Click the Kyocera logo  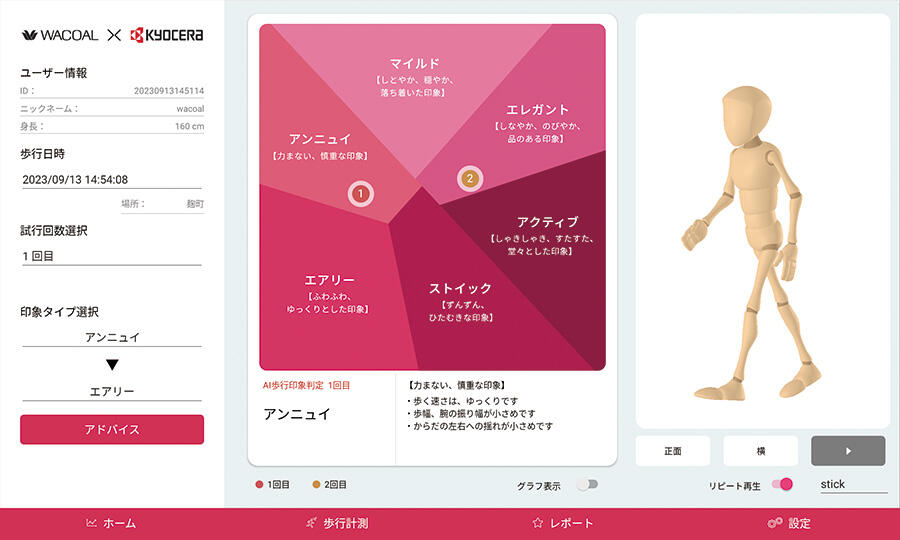click(x=166, y=35)
